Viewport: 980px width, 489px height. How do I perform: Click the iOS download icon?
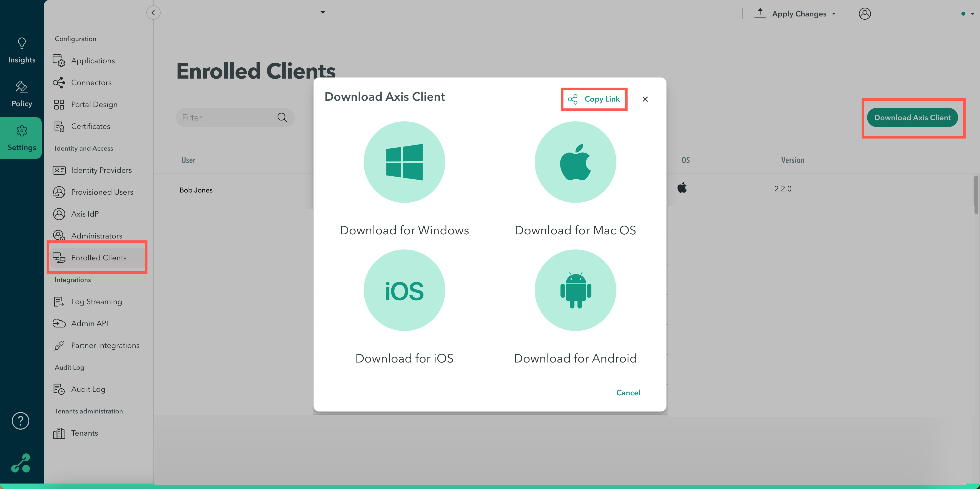(404, 290)
